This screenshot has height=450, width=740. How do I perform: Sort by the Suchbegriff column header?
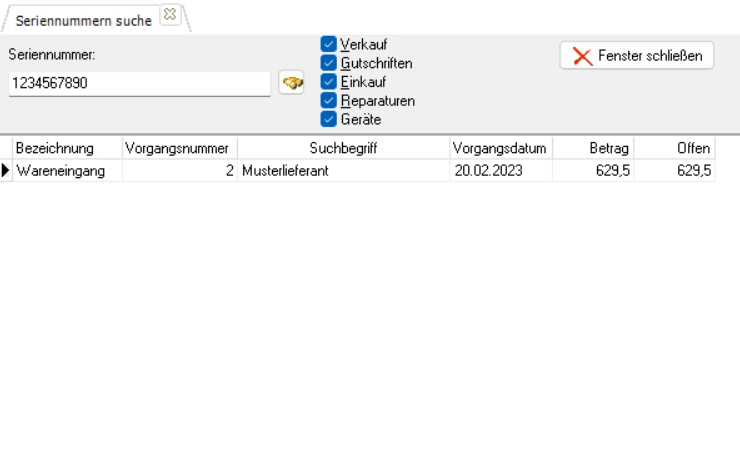(x=343, y=148)
